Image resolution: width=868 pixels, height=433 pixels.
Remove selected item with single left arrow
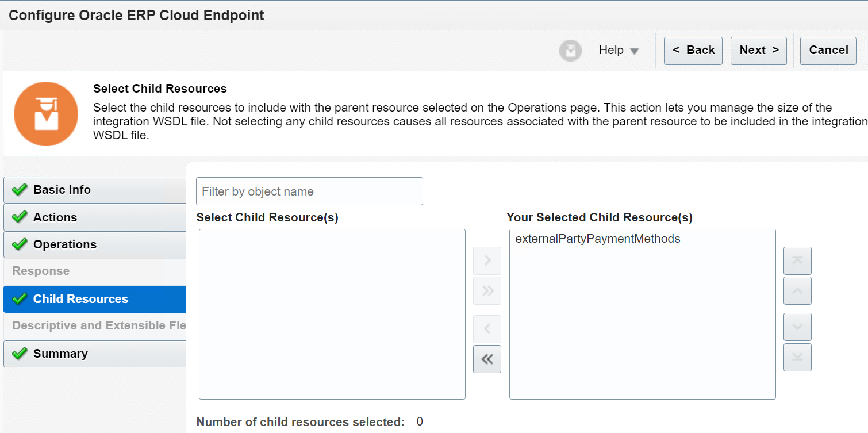(487, 329)
